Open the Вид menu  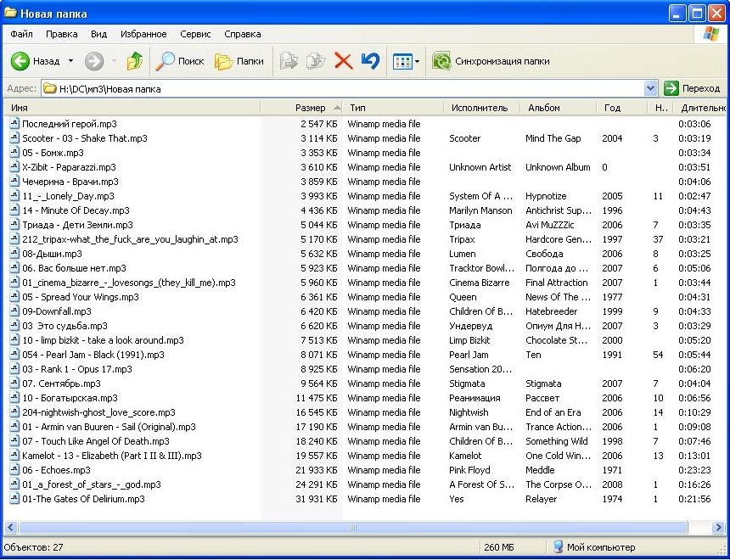[98, 34]
